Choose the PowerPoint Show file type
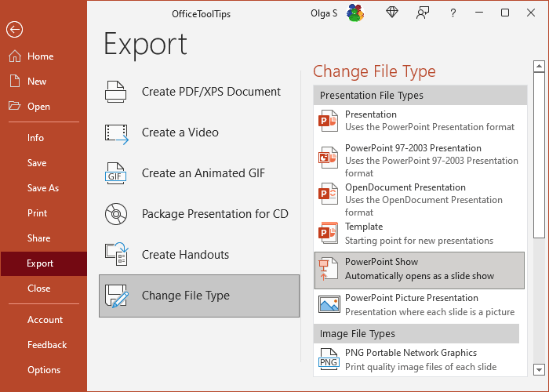This screenshot has width=549, height=392. [x=420, y=270]
